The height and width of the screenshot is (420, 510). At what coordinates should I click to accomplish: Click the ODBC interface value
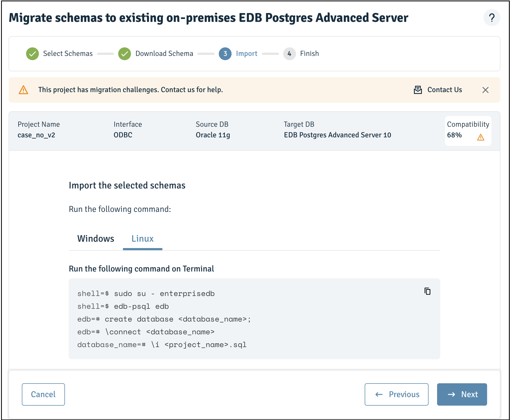coord(123,135)
